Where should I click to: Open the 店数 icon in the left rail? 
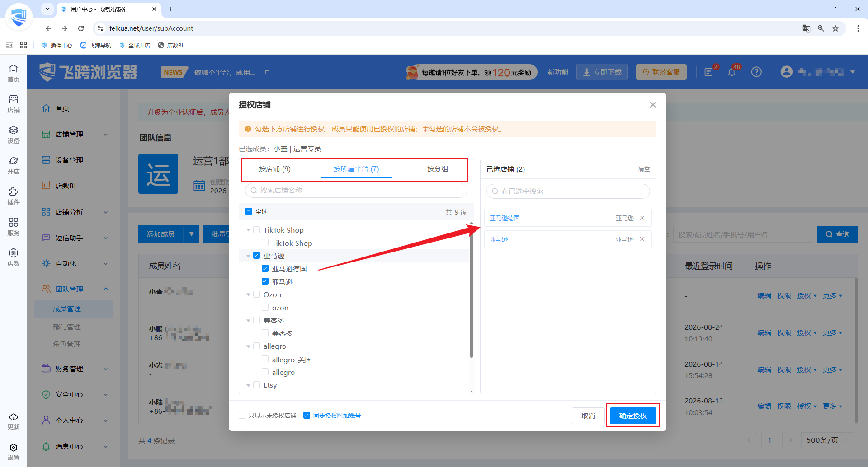point(14,257)
